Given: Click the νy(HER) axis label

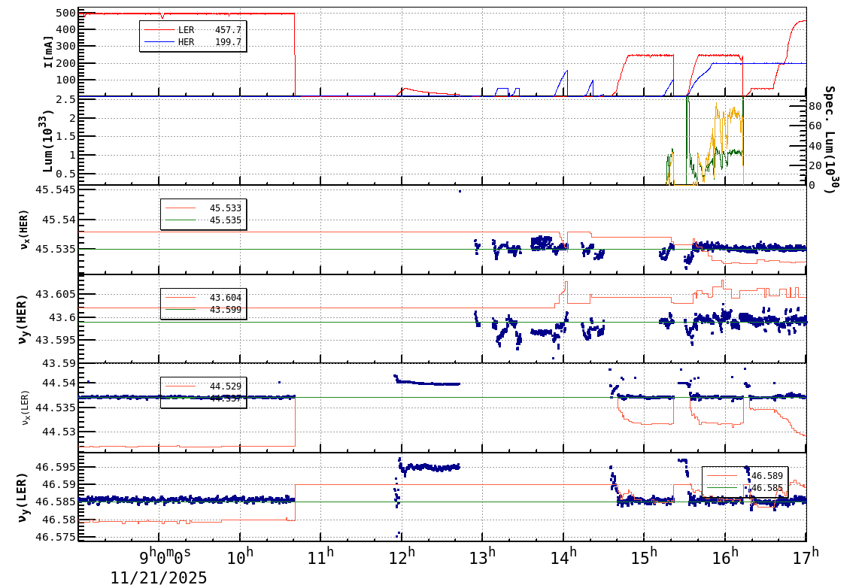Looking at the screenshot, I should (23, 319).
